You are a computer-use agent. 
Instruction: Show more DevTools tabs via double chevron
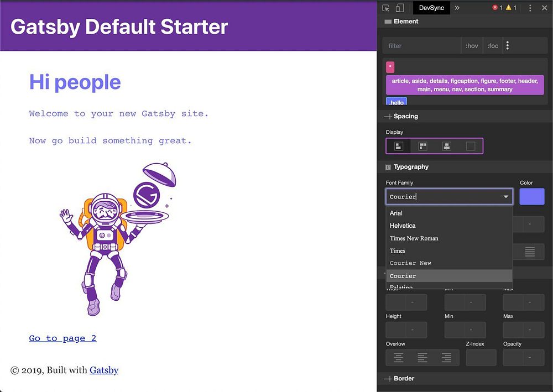457,8
